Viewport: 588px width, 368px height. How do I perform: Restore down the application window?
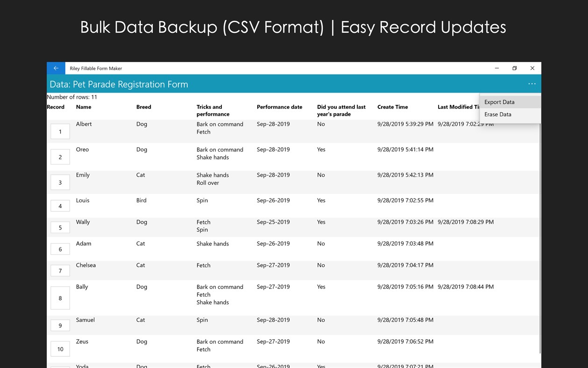pyautogui.click(x=514, y=68)
